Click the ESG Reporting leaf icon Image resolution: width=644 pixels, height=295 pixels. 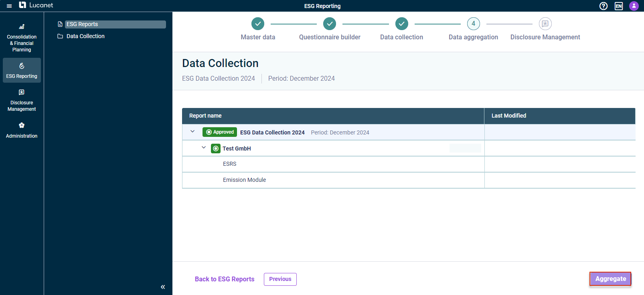[x=22, y=66]
